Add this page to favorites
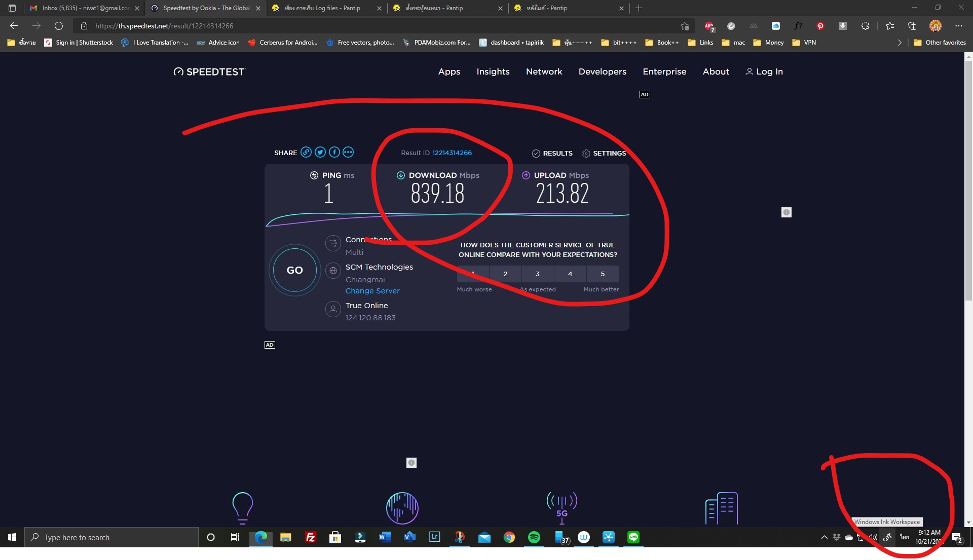973x560 pixels. pyautogui.click(x=685, y=26)
